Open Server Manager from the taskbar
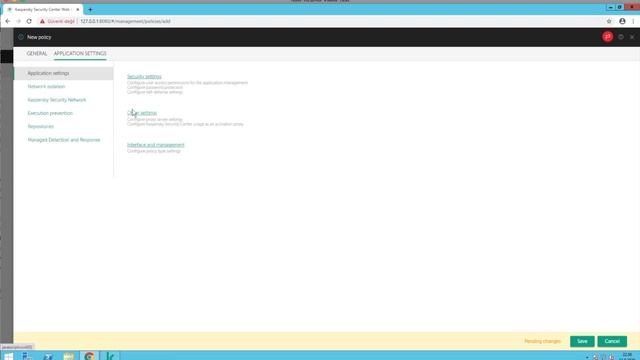640x360 pixels. pyautogui.click(x=27, y=356)
